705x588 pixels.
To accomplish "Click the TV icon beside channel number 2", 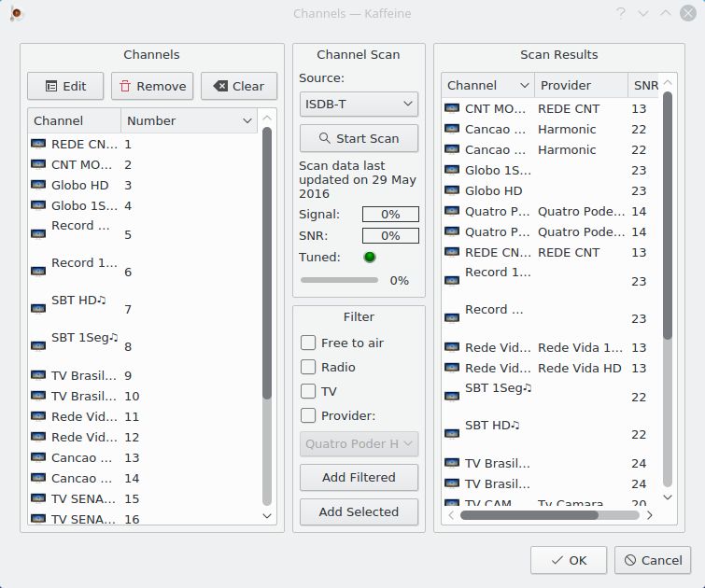I will [x=38, y=164].
